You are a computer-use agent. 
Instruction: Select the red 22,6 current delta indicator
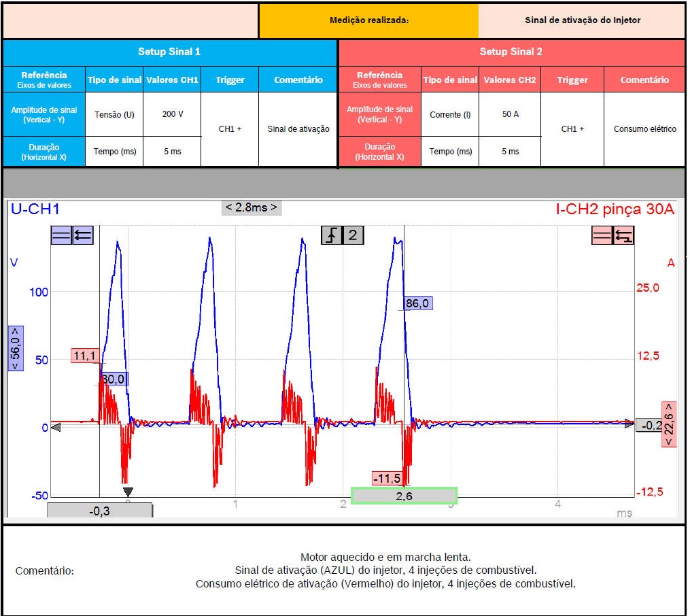[x=669, y=424]
